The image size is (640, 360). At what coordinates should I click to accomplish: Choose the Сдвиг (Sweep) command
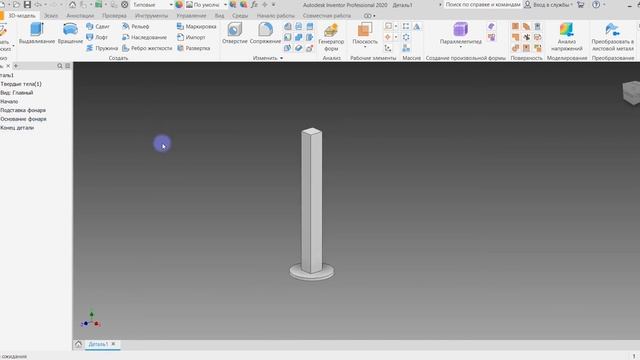click(x=98, y=27)
